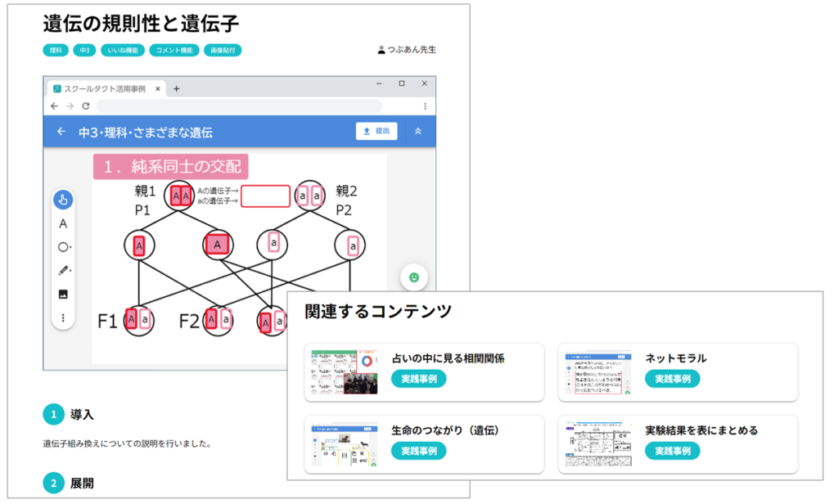This screenshot has width=838, height=504.
Task: Open the author つぶあん先生 profile link
Action: click(x=412, y=50)
